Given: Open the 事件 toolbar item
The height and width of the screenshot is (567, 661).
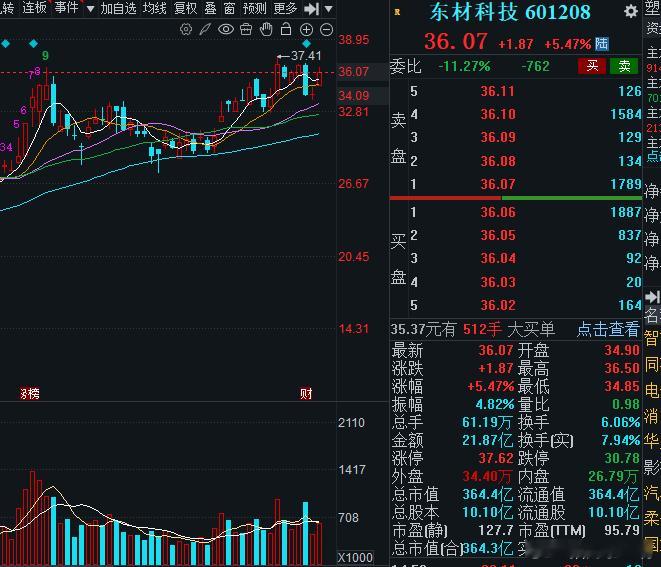Looking at the screenshot, I should [x=67, y=8].
